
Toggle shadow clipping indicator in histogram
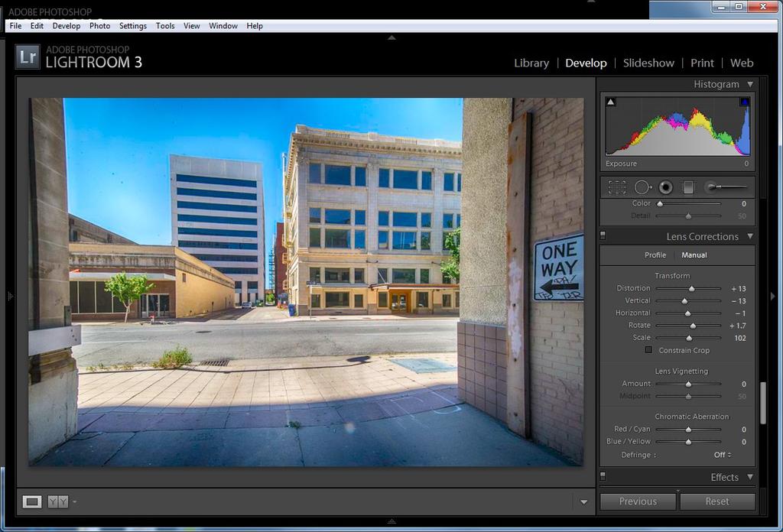tap(610, 102)
